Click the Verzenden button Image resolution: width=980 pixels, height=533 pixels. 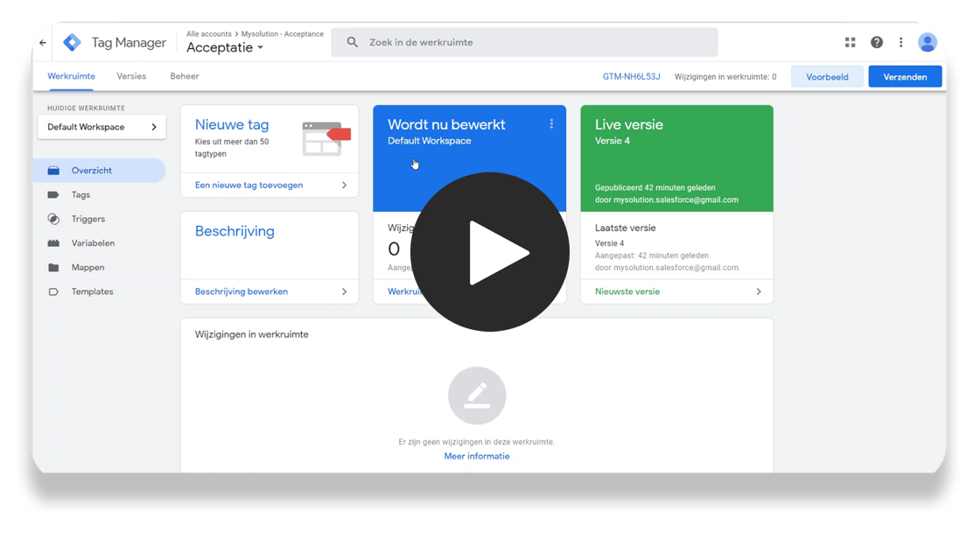[905, 77]
